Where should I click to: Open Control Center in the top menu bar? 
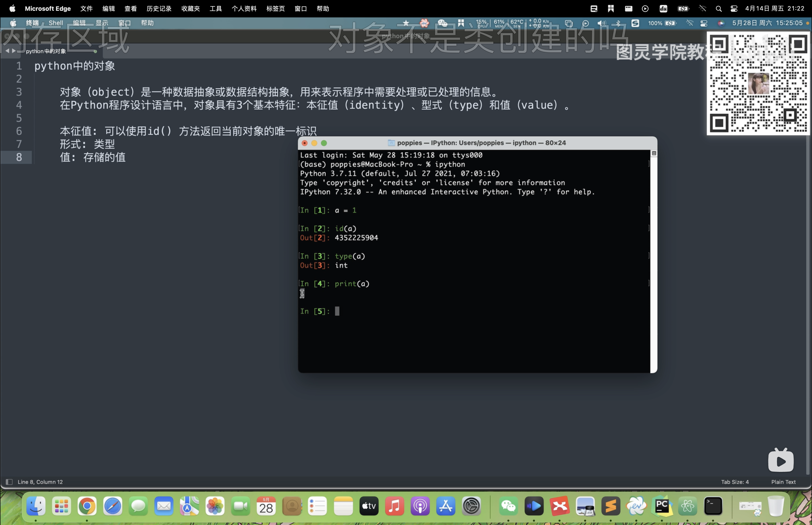pyautogui.click(x=734, y=8)
